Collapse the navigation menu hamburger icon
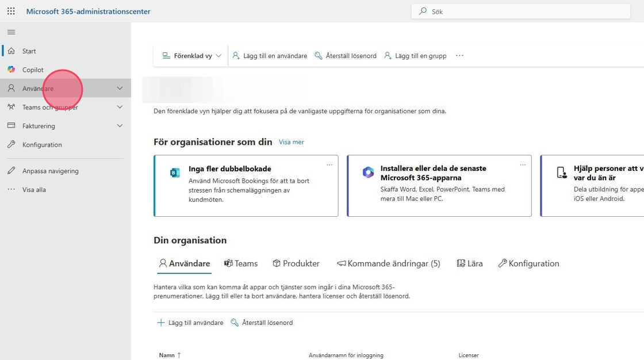 pyautogui.click(x=11, y=32)
